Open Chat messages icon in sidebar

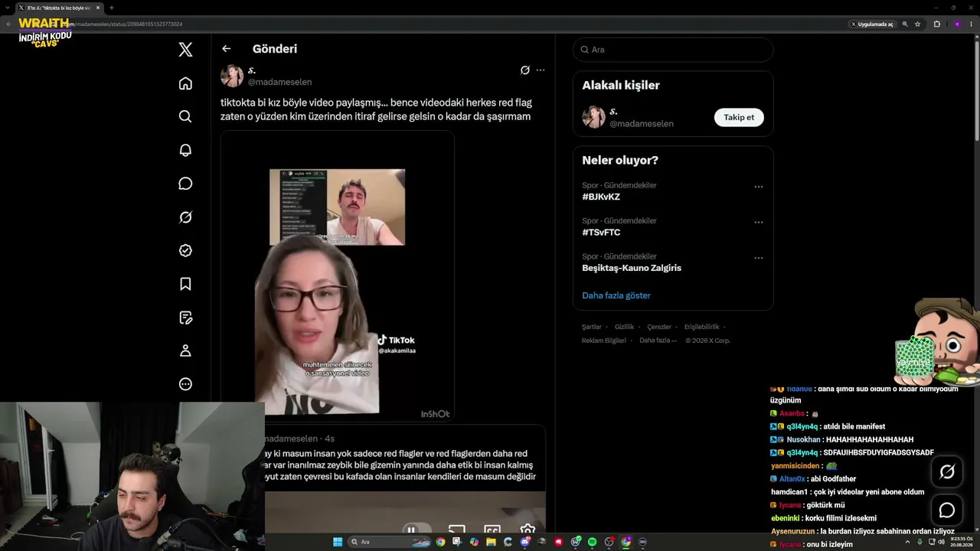point(185,184)
